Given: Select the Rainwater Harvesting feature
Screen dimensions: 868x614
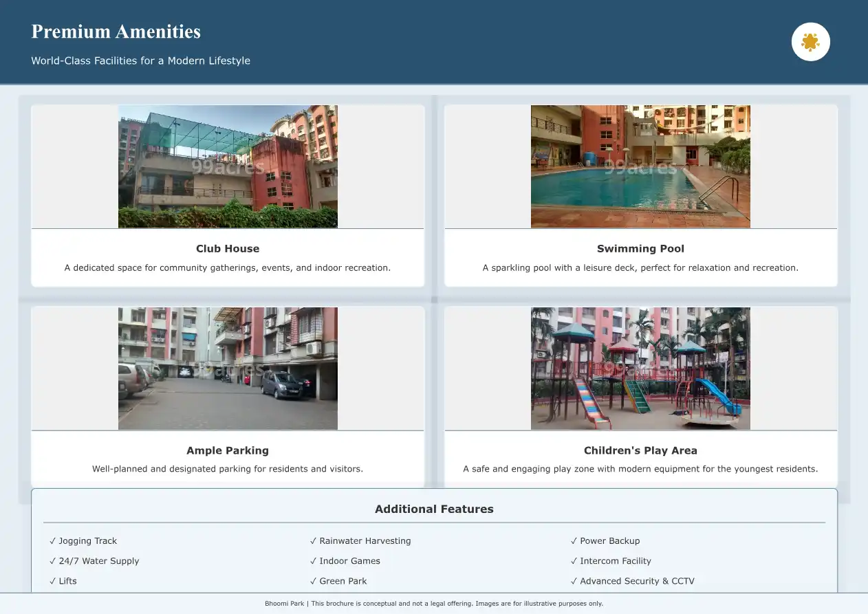Looking at the screenshot, I should pyautogui.click(x=360, y=541).
